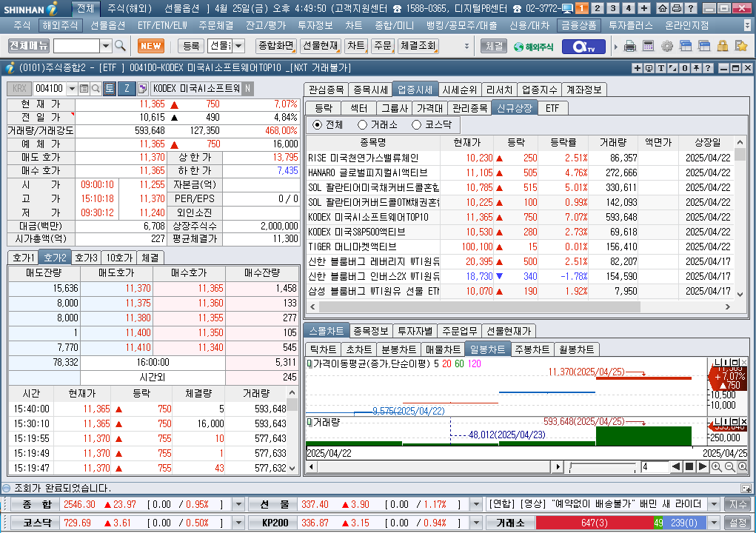Click the monitor icon in window title bar
This screenshot has width=756, height=533.
[649, 68]
